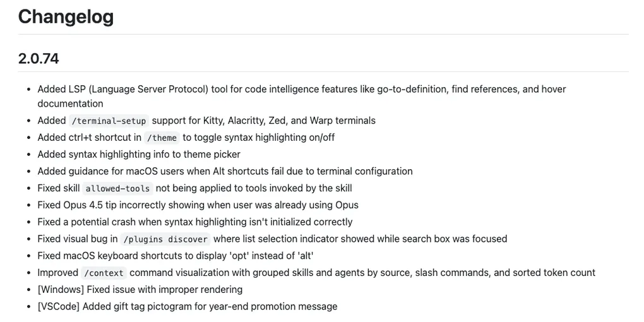Click the "Fixed Opus 4.5 tip" entry

click(x=198, y=205)
